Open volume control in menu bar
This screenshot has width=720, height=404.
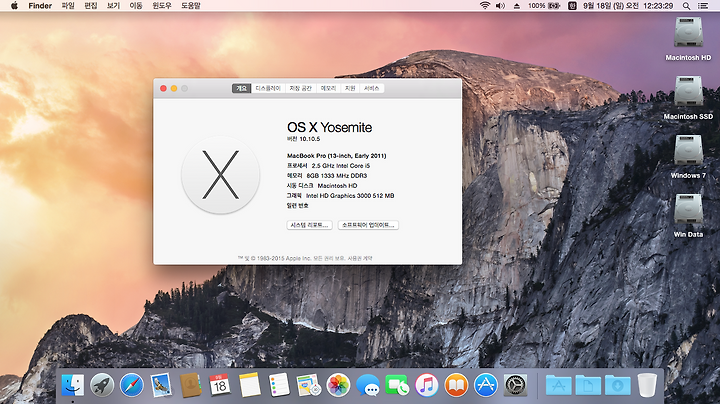(x=500, y=6)
